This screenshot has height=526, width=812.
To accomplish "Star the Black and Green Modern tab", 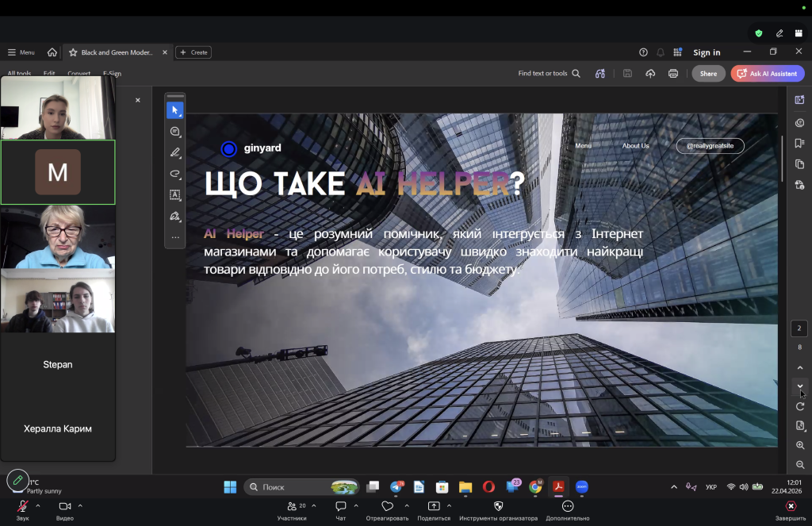I will click(x=73, y=52).
